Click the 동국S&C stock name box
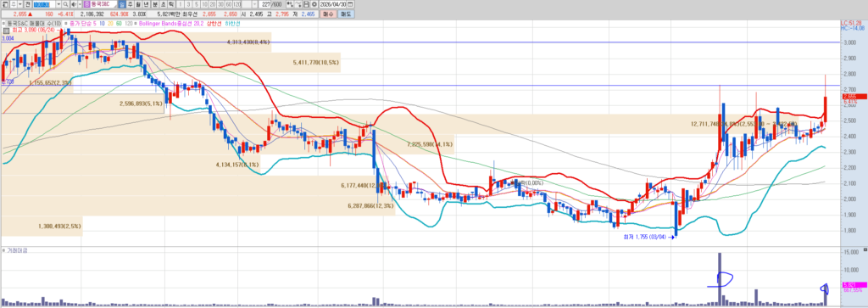This screenshot has height=308, width=868. coord(103,4)
